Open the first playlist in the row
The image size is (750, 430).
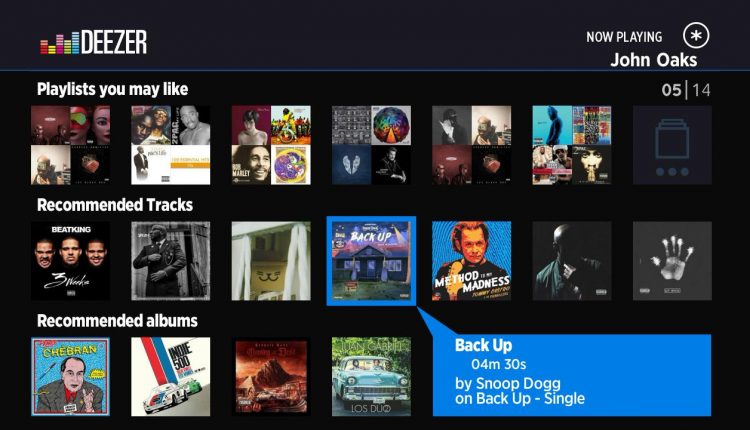[70, 145]
